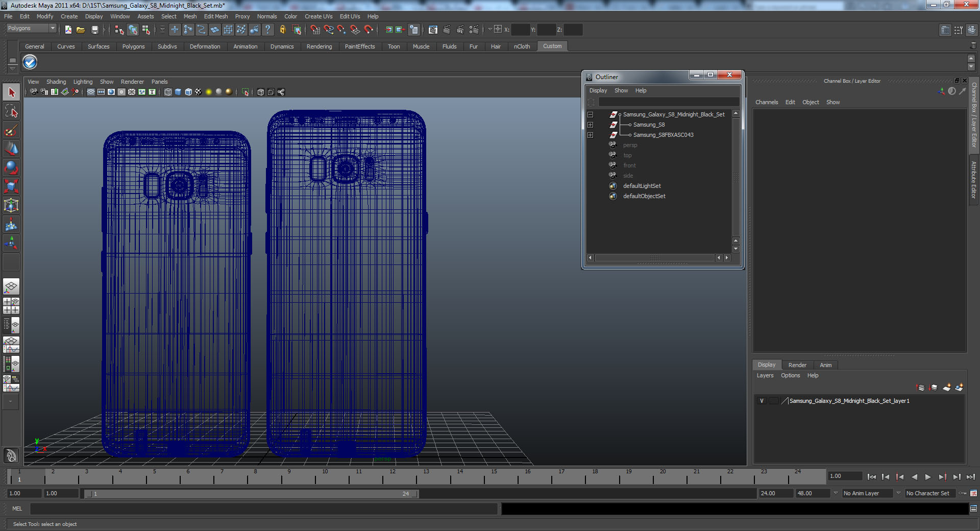Click Layers menu in Layer Editor

point(765,375)
